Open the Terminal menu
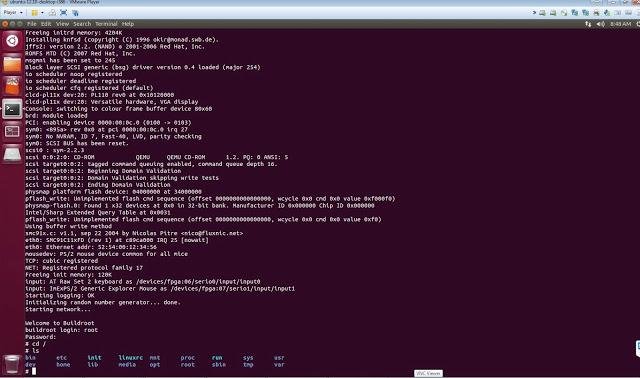 tap(106, 24)
